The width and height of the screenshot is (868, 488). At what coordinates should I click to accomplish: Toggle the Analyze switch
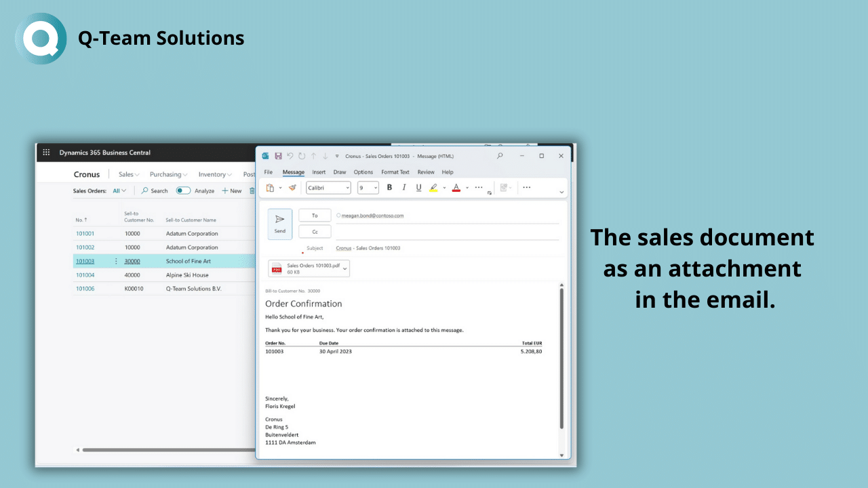[x=183, y=191]
